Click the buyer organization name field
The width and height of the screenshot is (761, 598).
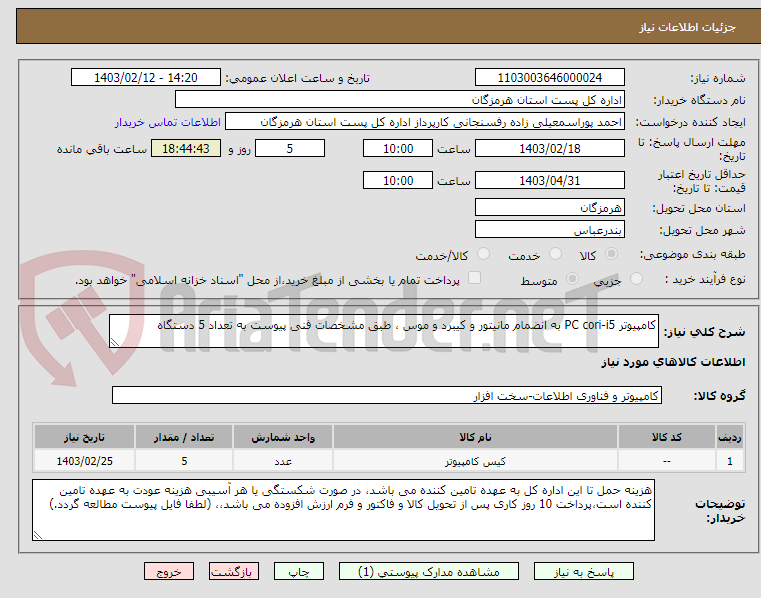point(399,100)
